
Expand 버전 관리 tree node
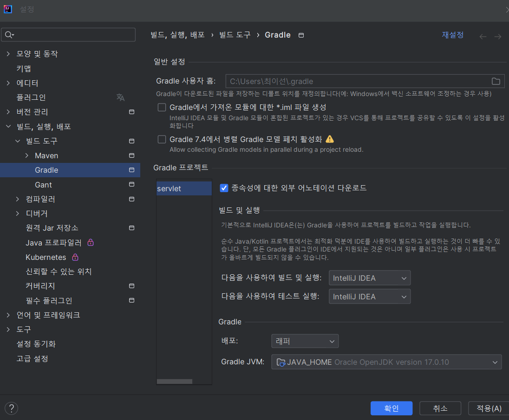click(8, 112)
